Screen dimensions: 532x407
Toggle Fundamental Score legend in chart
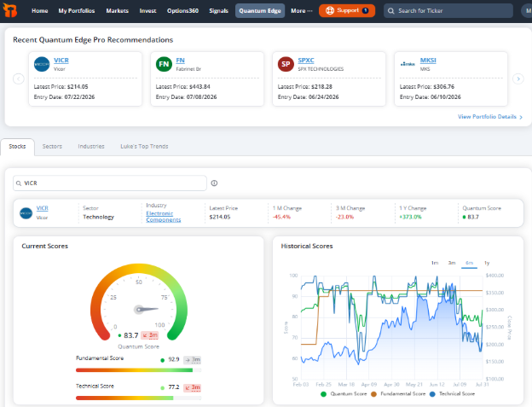coord(398,394)
